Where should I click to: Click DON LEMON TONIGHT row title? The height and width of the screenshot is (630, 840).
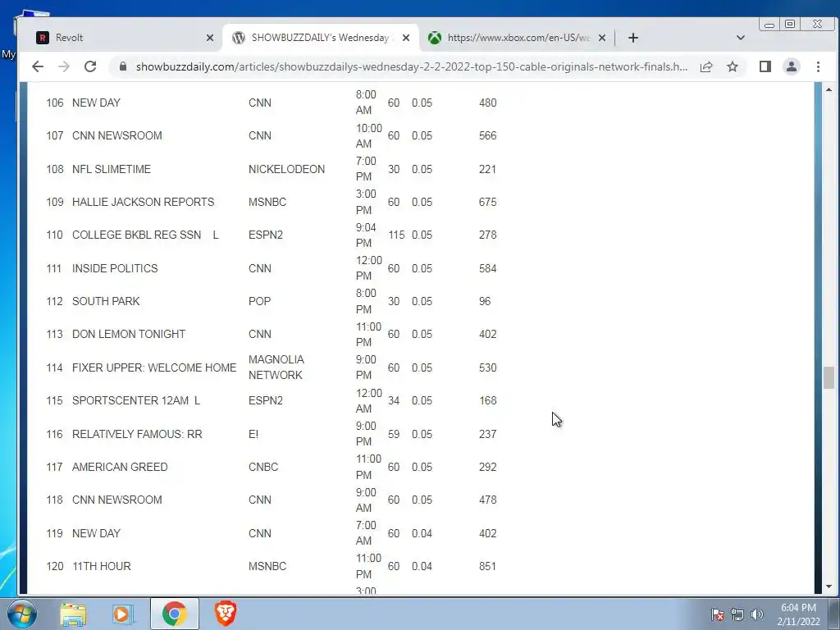(x=129, y=335)
